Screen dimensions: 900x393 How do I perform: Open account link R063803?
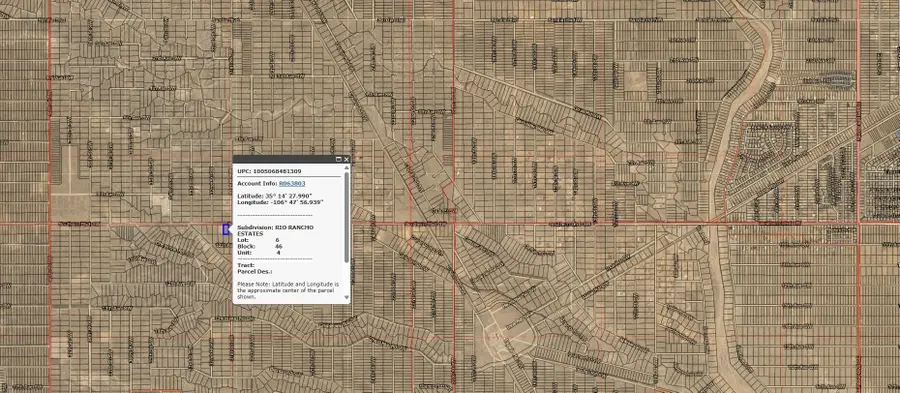pos(292,184)
